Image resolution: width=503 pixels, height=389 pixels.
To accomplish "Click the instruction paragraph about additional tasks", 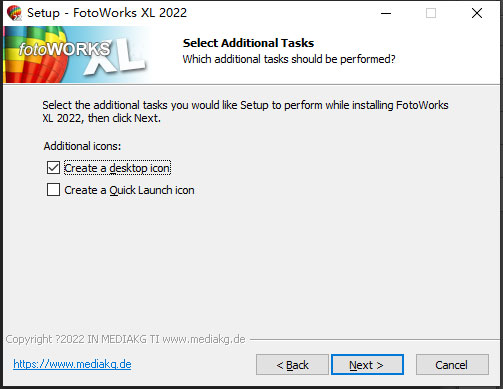I will point(245,111).
